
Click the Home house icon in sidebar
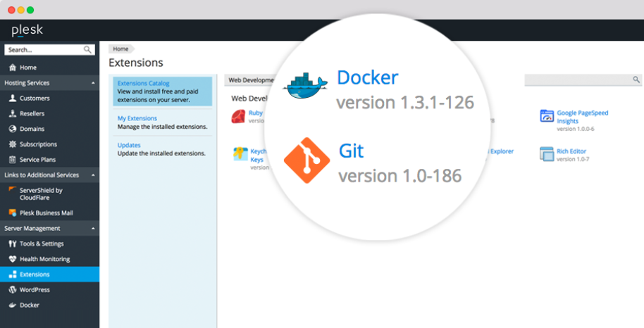coord(13,68)
